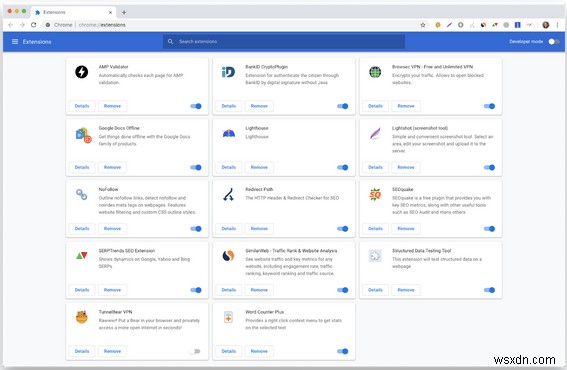Screen dimensions: 567x370
Task: Open the new tab plus button
Action: (124, 12)
